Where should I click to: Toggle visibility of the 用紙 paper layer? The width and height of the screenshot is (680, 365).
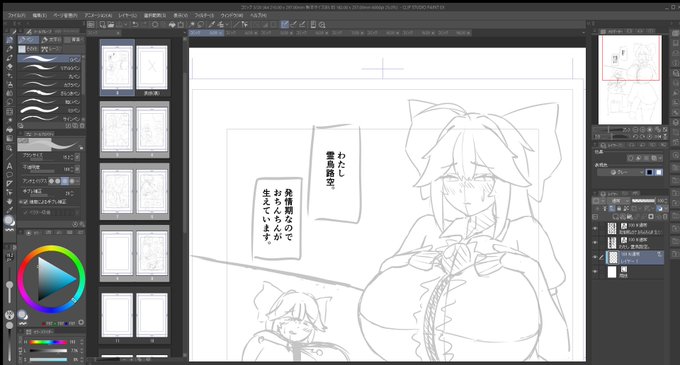point(595,272)
